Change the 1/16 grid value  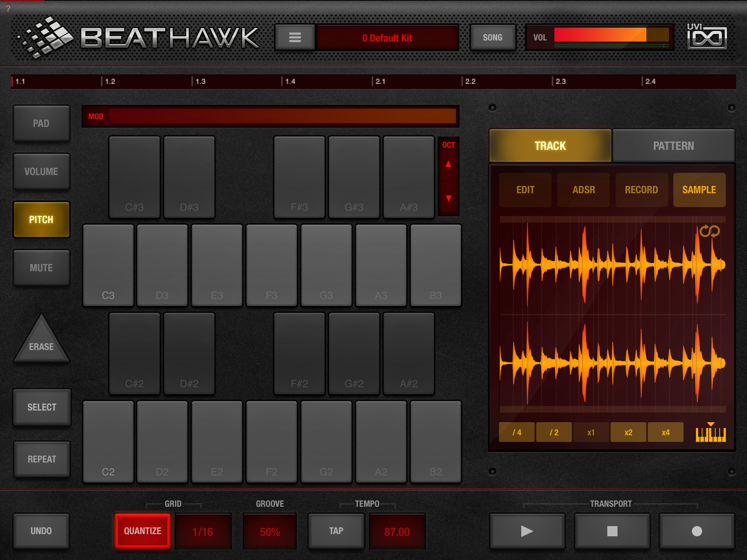coord(203,532)
